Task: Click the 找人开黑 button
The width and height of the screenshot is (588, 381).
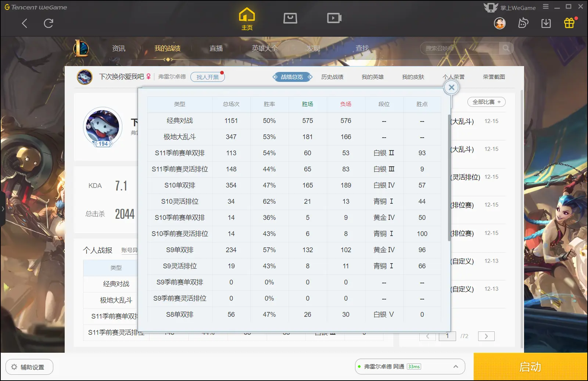Action: click(207, 77)
